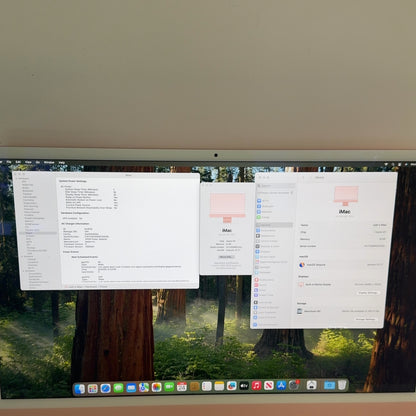Open Finder from the dock
Image resolution: width=416 pixels, height=416 pixels.
point(80,389)
